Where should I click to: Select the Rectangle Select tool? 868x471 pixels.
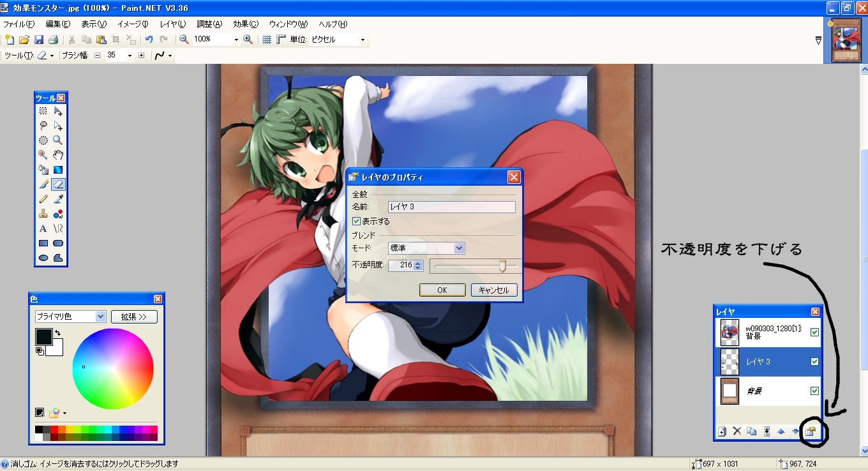pos(43,111)
